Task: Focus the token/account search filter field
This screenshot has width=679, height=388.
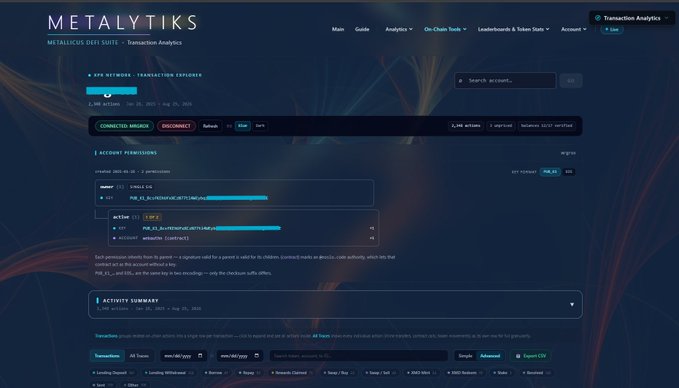Action: click(x=359, y=356)
